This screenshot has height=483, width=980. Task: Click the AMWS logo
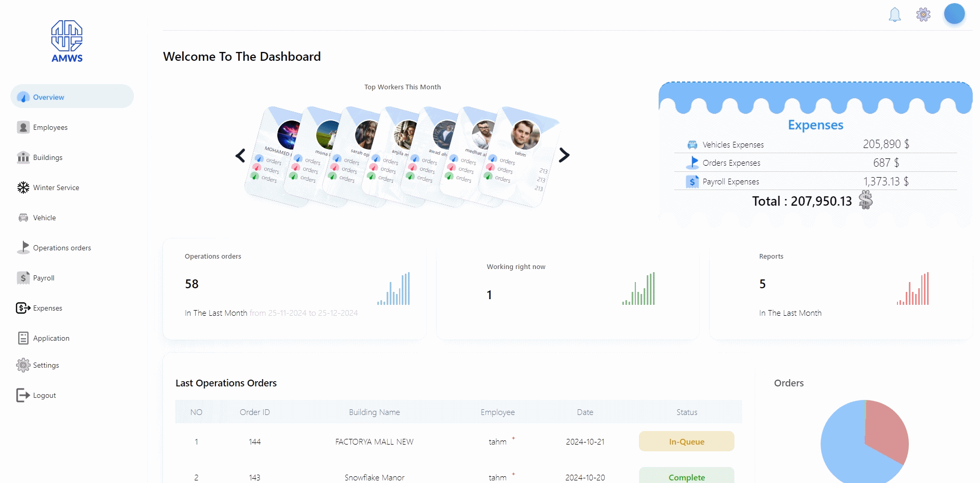tap(67, 42)
